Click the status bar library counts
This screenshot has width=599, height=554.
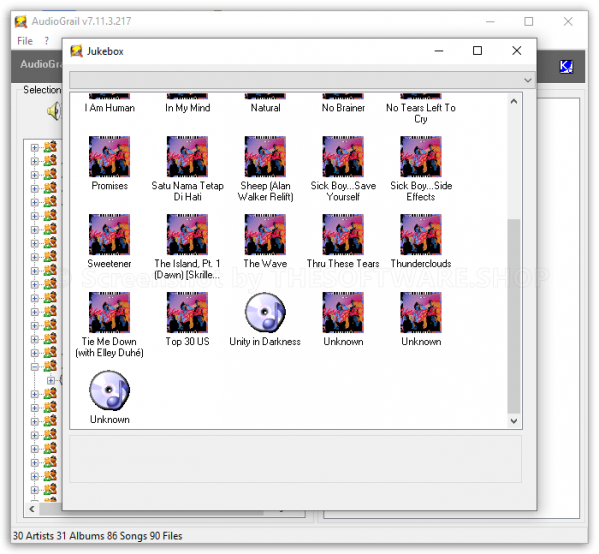click(97, 536)
